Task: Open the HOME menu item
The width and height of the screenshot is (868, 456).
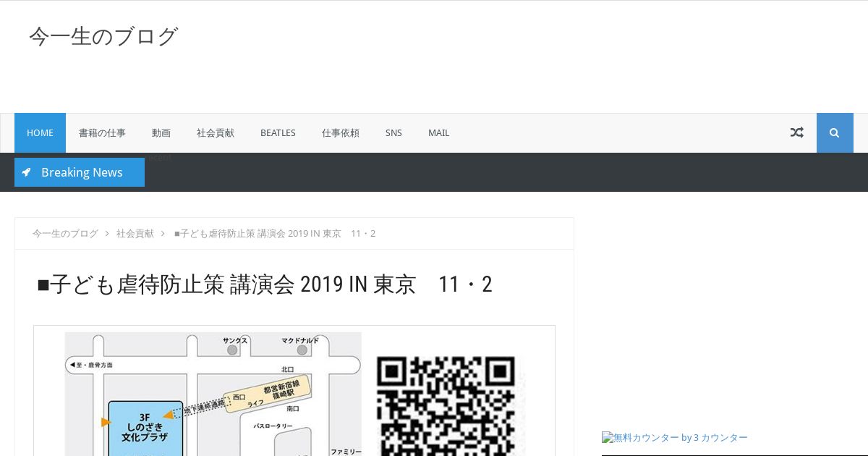Action: [40, 132]
